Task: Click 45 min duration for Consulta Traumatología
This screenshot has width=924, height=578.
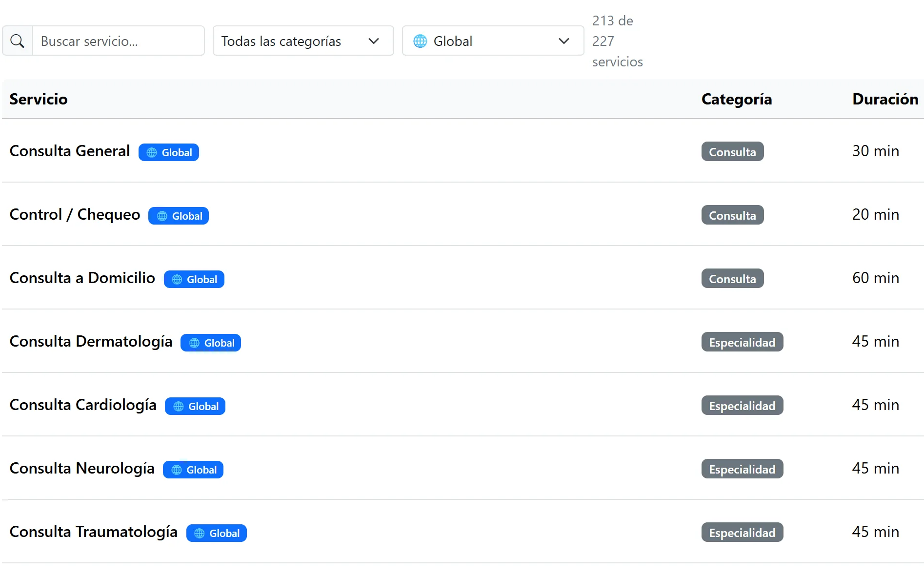Action: point(876,532)
